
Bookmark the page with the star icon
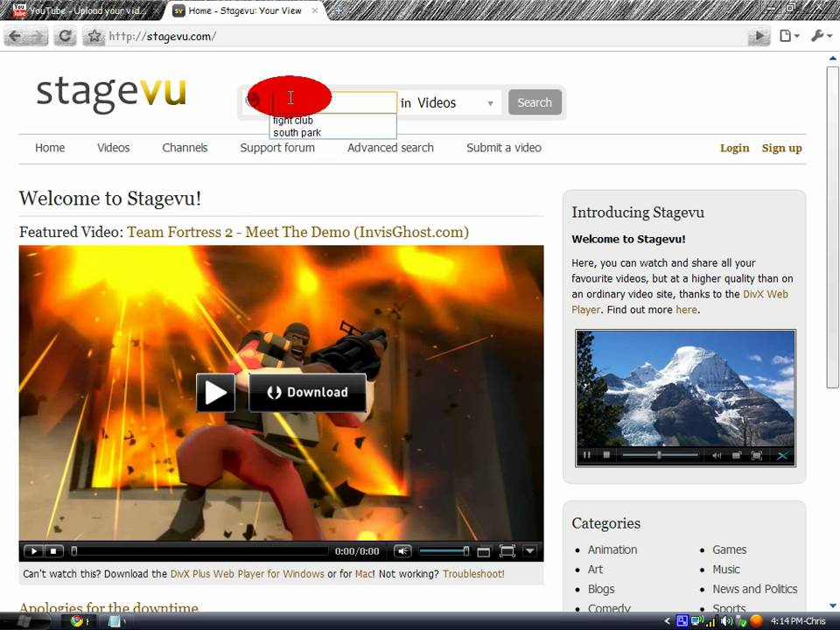[94, 36]
